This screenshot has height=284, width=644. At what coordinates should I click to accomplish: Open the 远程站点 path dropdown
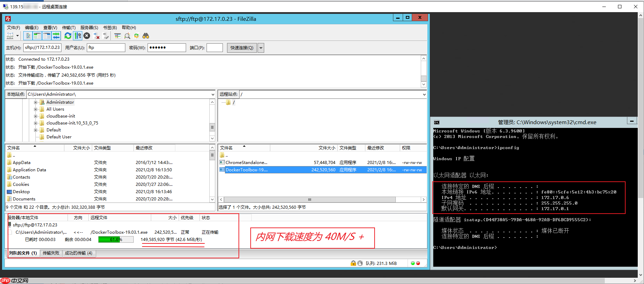[x=424, y=94]
